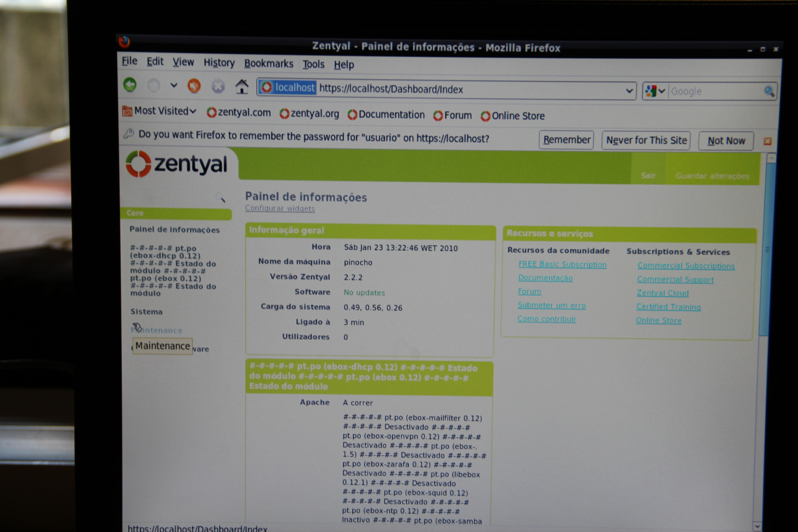Open the Documentation bookmark
The image size is (798, 532).
point(386,115)
